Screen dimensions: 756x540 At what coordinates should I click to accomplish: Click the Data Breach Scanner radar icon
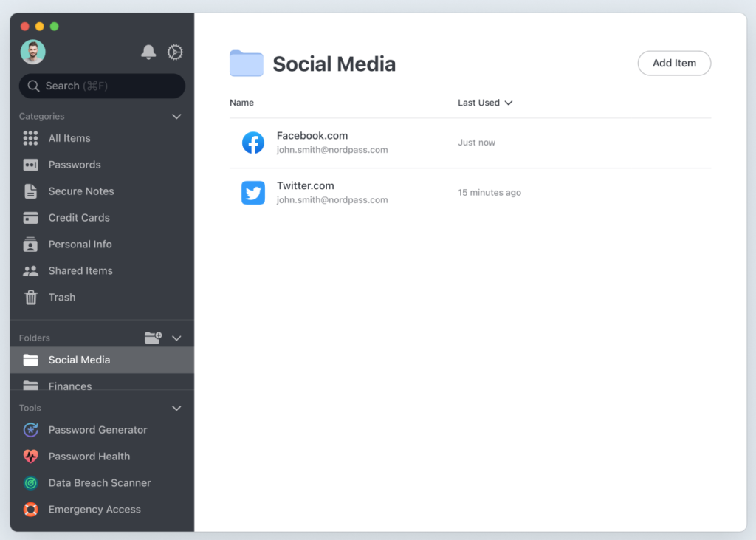point(31,483)
